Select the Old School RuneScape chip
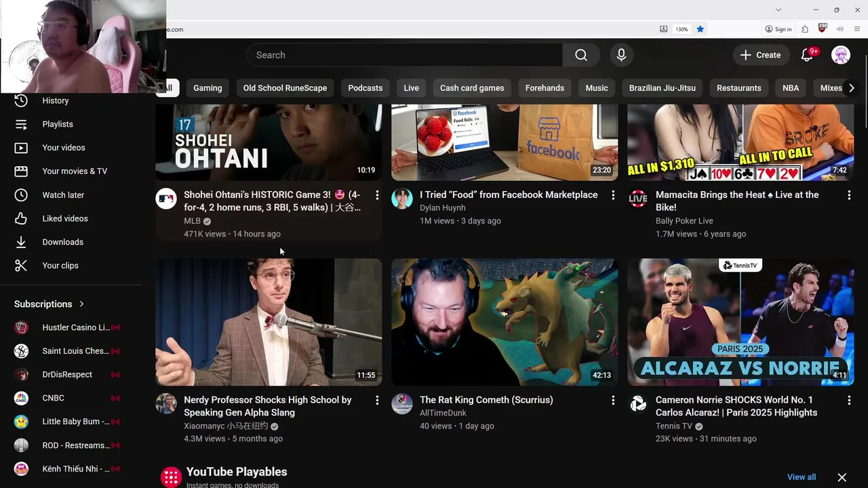 click(285, 88)
